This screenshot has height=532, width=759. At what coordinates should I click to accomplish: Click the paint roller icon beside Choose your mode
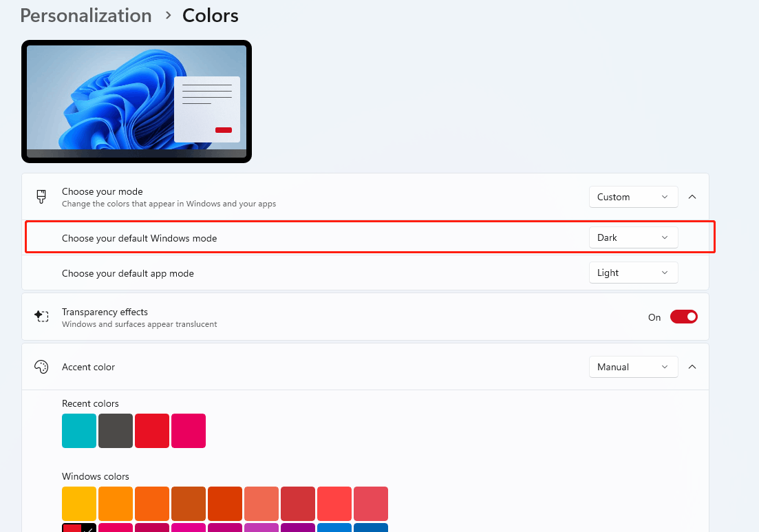41,197
